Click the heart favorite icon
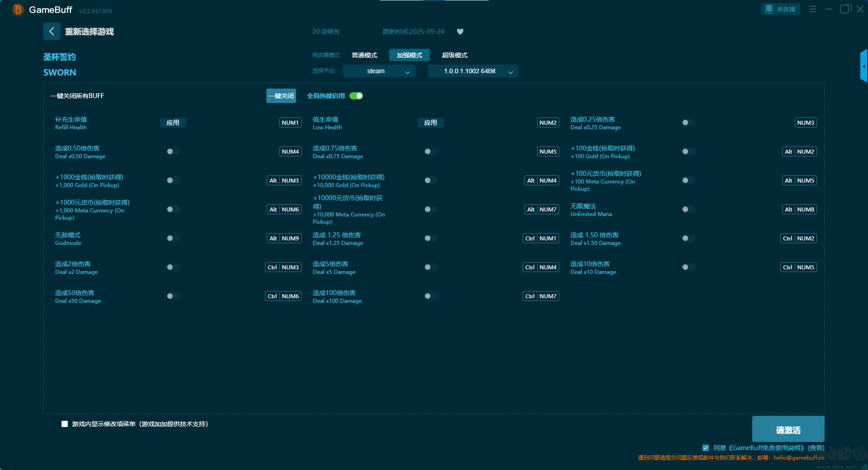Screen dimensions: 868x470 pos(460,32)
